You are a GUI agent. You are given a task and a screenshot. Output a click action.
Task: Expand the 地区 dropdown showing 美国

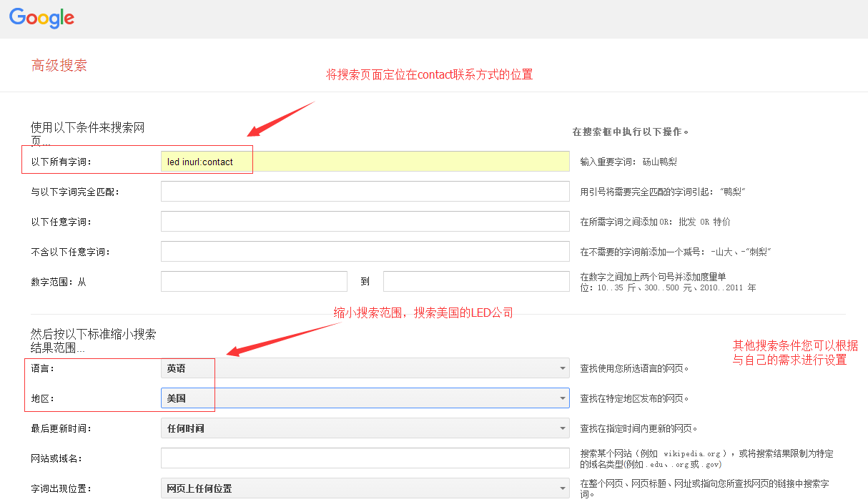pos(365,398)
